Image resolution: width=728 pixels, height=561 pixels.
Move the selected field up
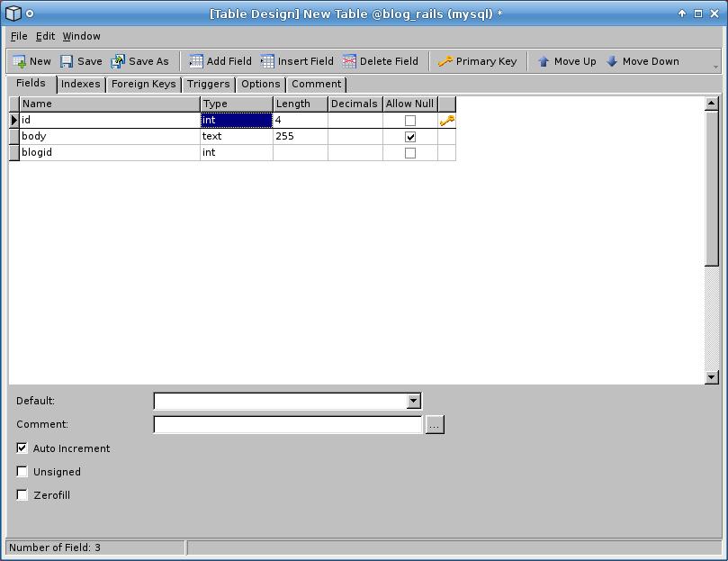[x=567, y=61]
